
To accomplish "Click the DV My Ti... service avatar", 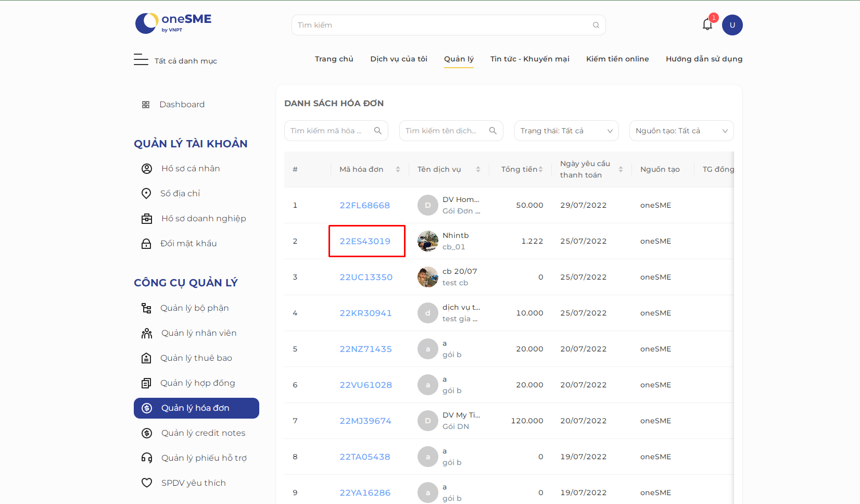I will point(428,421).
